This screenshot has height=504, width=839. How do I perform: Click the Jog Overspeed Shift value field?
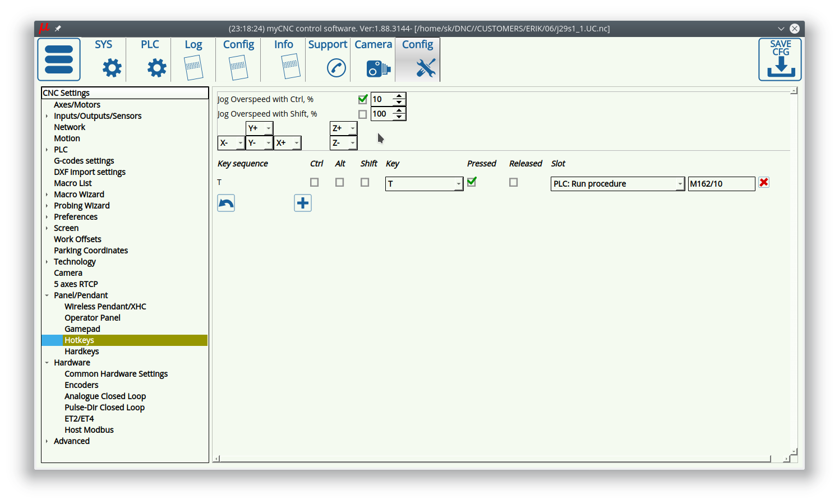click(x=382, y=114)
